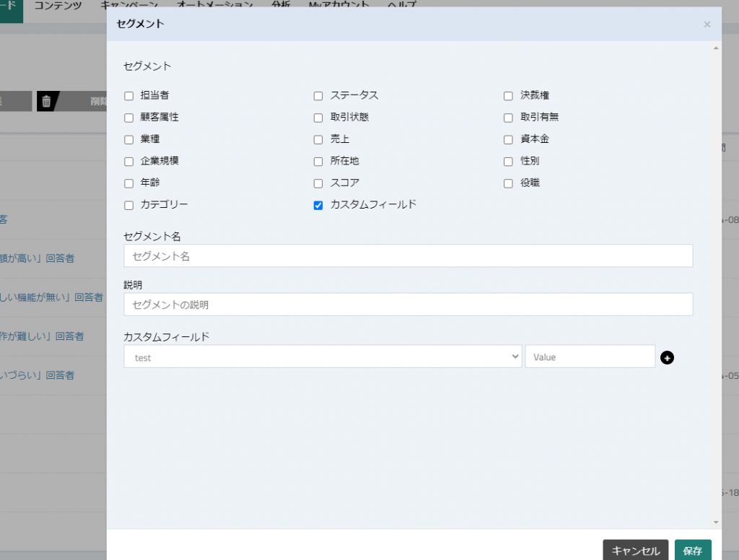The width and height of the screenshot is (739, 560).
Task: Toggle the カテゴリー checkbox
Action: pos(128,206)
